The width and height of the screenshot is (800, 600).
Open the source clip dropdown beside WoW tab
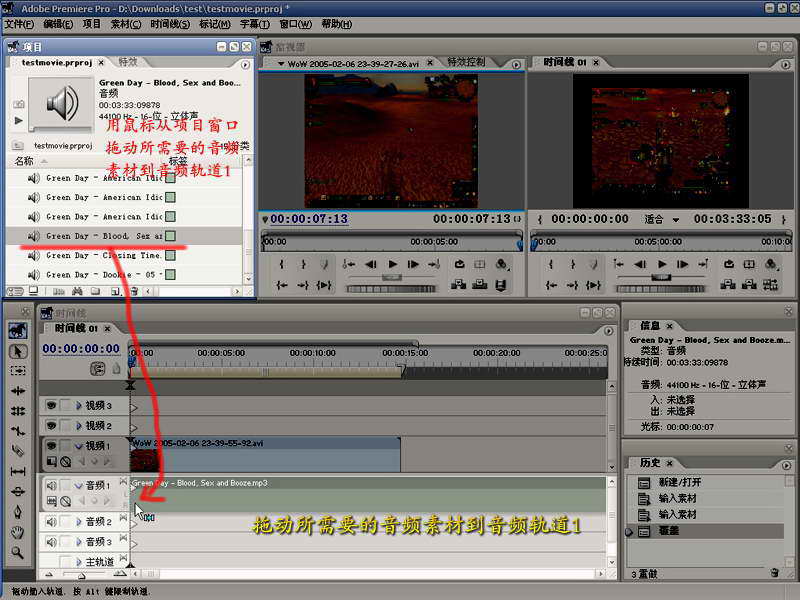(281, 64)
